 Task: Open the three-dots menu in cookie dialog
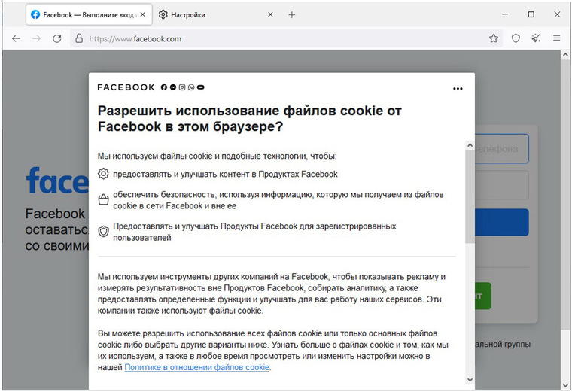[458, 89]
